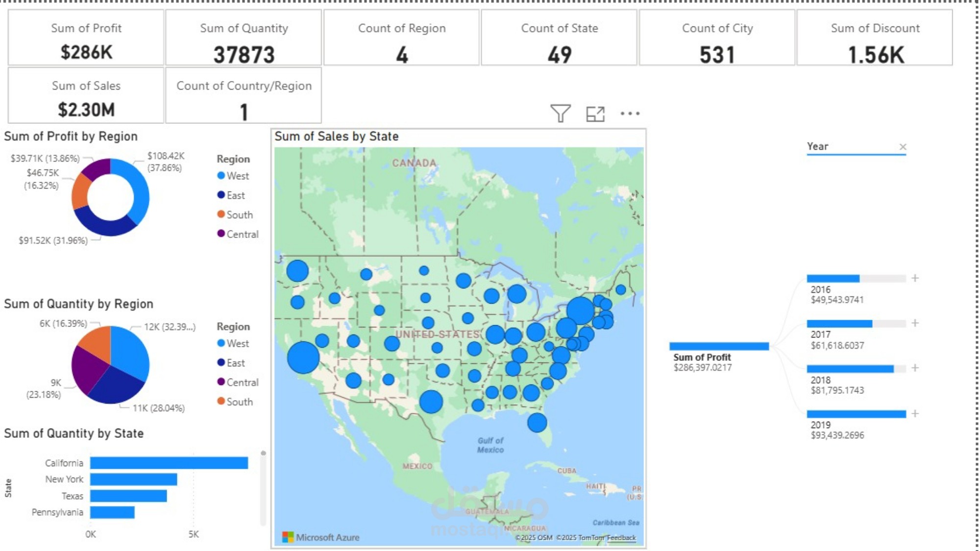
Task: Select the 2017 bar in decomposition tree
Action: coord(857,324)
